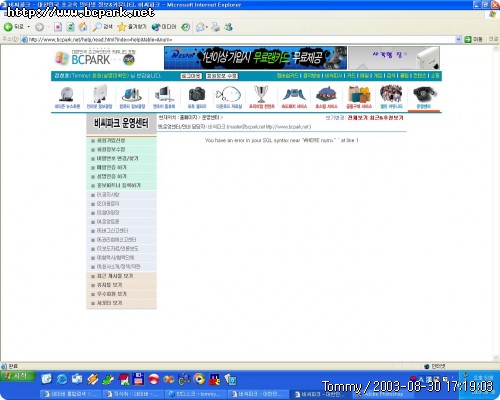Click the red 전체보기 link

358,118
